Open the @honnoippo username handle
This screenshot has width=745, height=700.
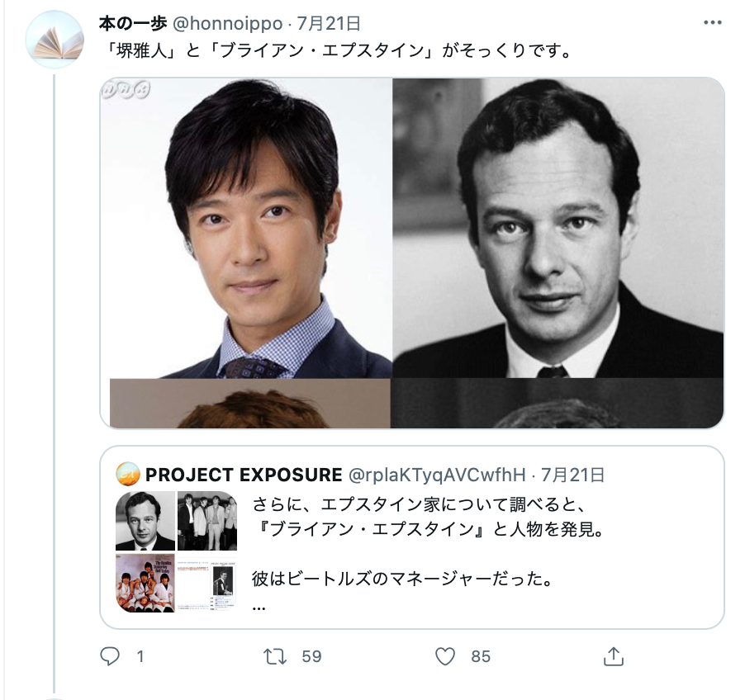(227, 23)
